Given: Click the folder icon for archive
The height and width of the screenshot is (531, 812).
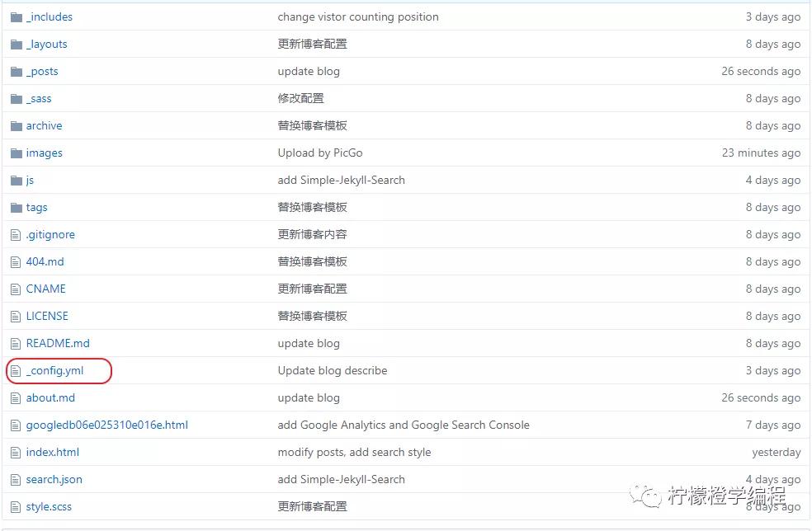Looking at the screenshot, I should point(15,125).
